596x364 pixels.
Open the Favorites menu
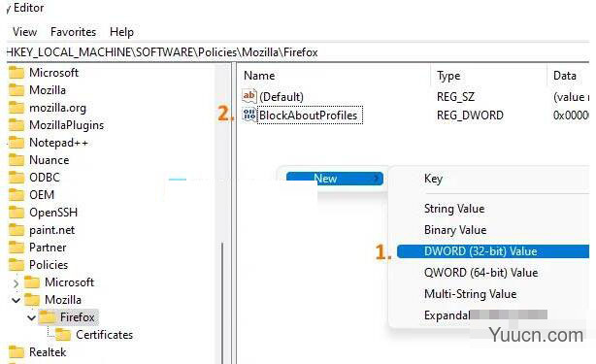click(x=73, y=32)
